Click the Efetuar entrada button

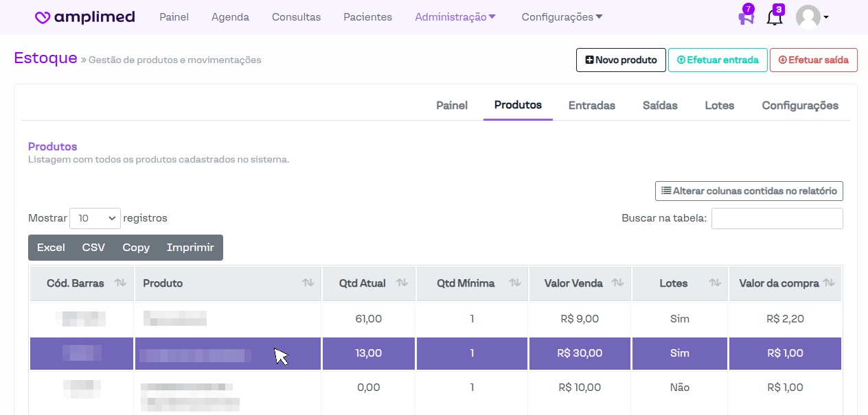click(x=718, y=60)
